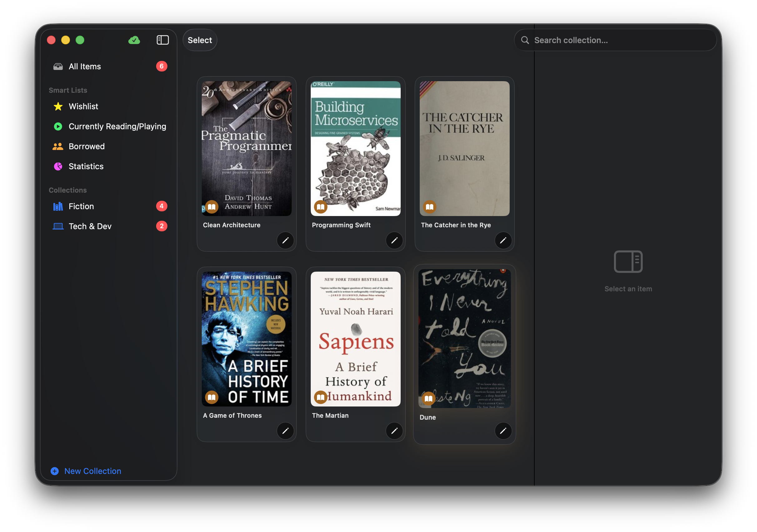Show Currently Reading/Playing items

point(109,126)
